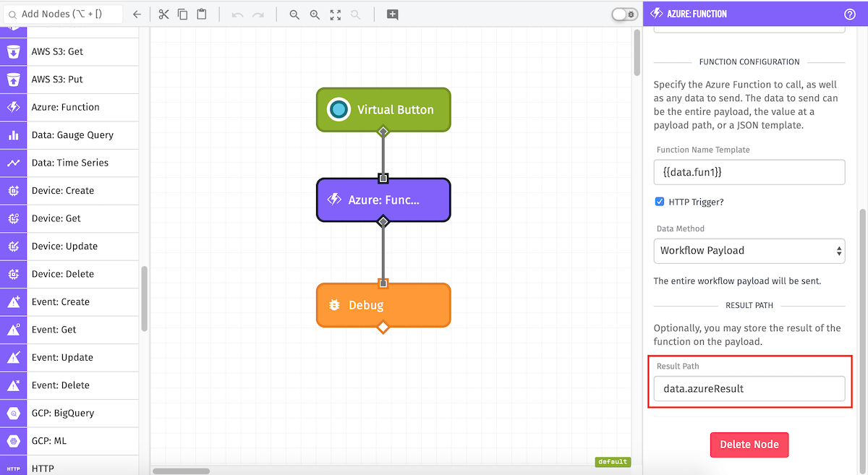Zoom out with the minus magnifier icon
Image resolution: width=868 pixels, height=475 pixels.
(294, 14)
